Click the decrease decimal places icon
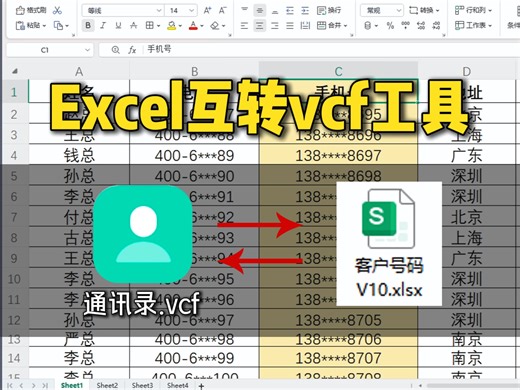This screenshot has width=520, height=390. point(436,25)
